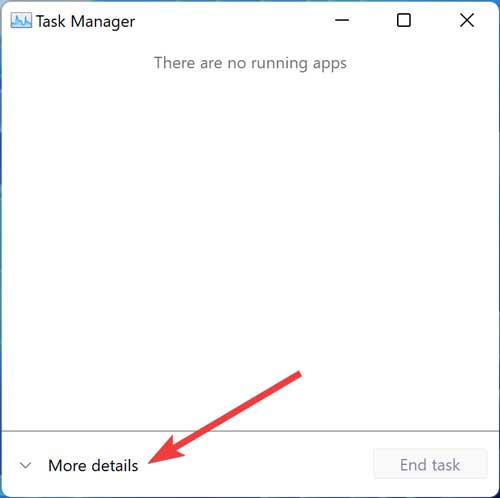Select the 'There are no running apps' message
500x498 pixels.
pyautogui.click(x=250, y=63)
